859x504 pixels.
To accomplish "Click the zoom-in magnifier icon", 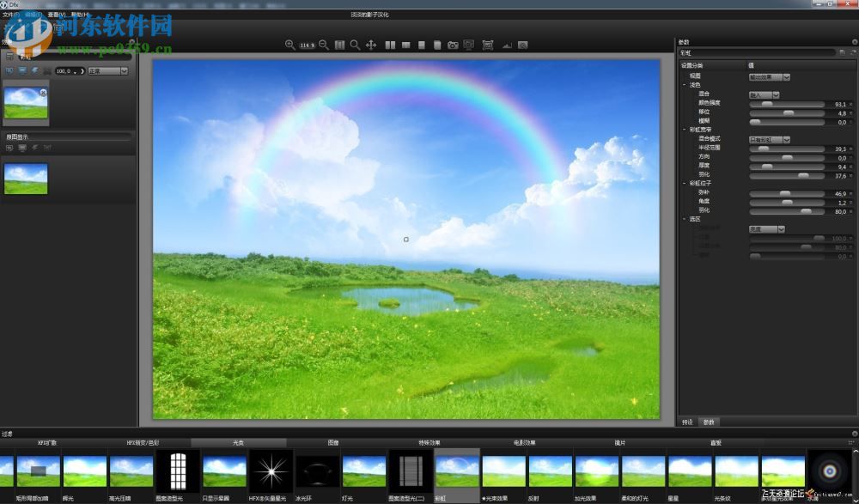I will tap(290, 45).
